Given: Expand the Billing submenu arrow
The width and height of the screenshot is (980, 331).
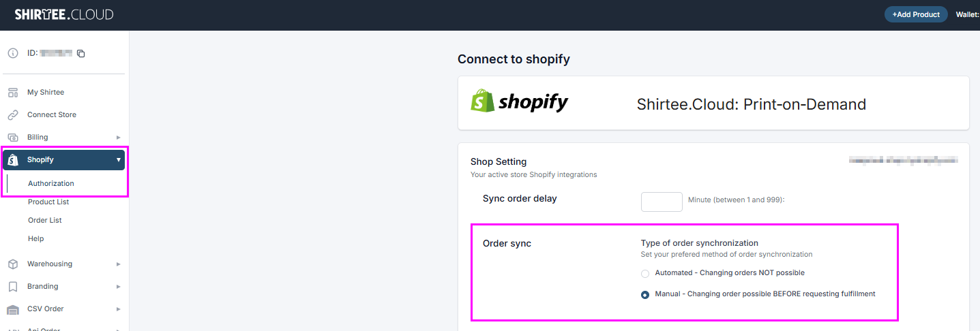Looking at the screenshot, I should point(118,137).
